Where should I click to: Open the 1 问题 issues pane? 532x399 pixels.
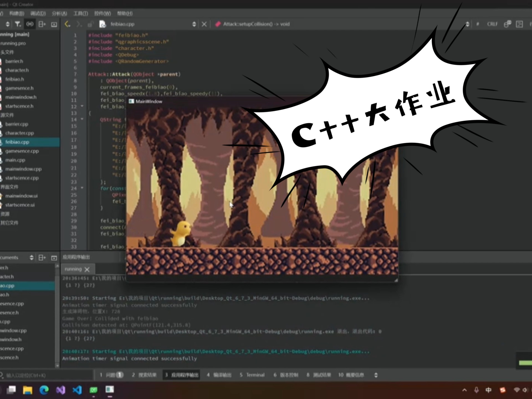(x=111, y=375)
